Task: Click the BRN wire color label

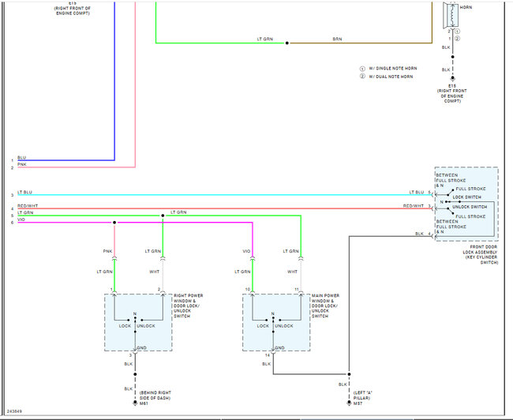Action: click(337, 39)
